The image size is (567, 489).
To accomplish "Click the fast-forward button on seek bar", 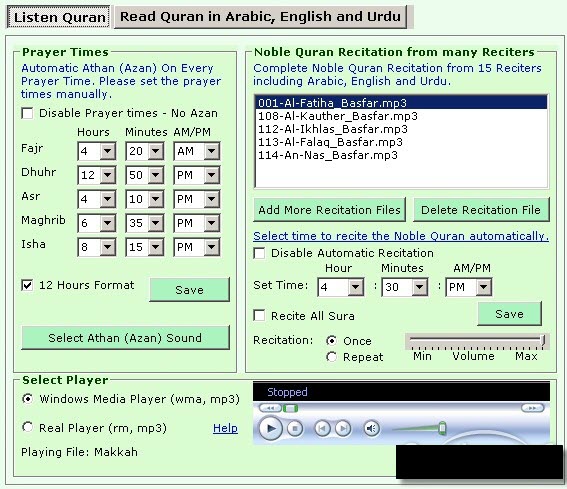I will coord(532,408).
